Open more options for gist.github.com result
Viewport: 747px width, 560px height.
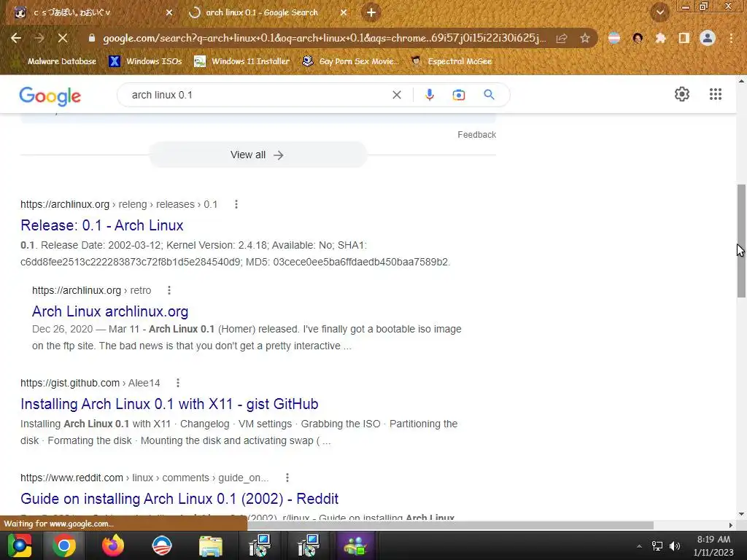pos(178,383)
